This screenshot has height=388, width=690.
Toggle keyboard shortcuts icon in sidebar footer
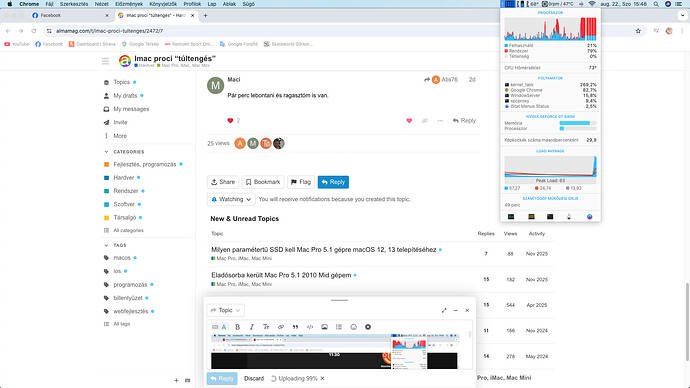(187, 381)
